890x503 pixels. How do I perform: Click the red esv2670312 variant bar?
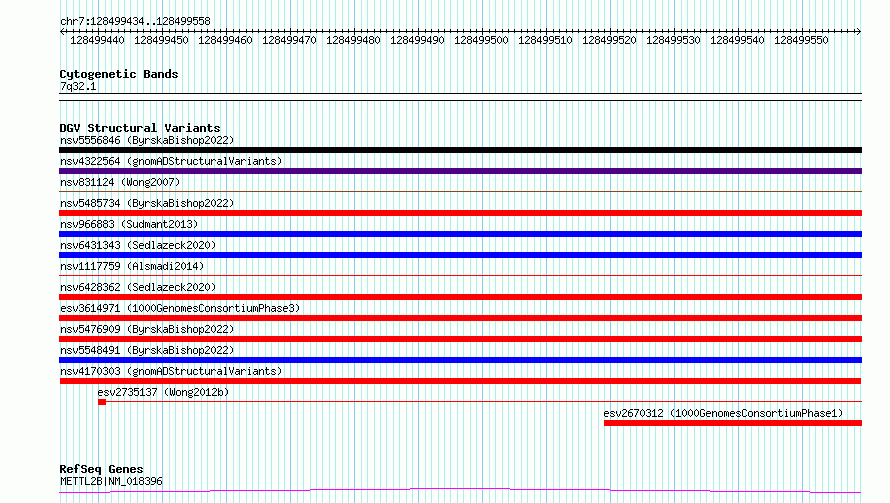coord(733,423)
